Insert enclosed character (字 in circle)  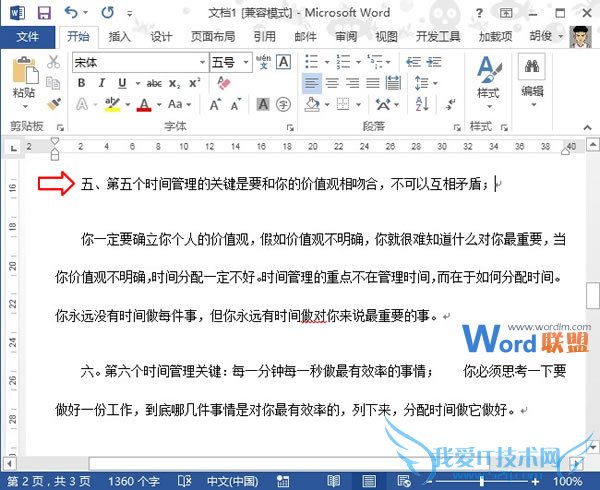coord(284,104)
